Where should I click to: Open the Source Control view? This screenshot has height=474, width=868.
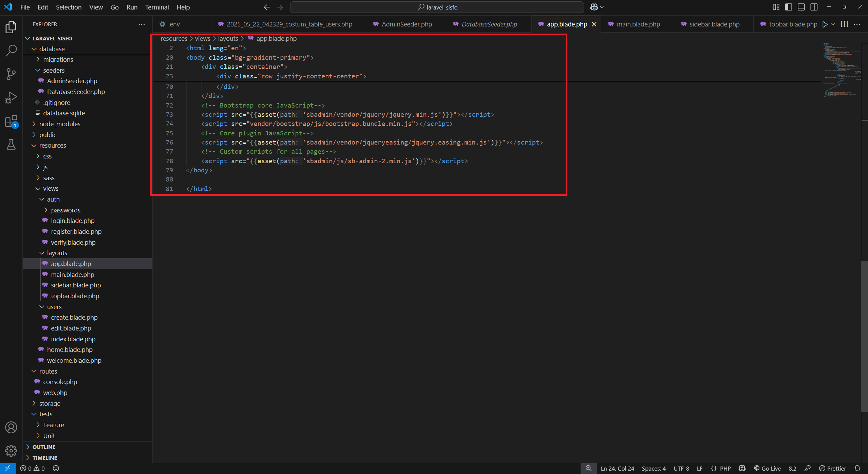(x=11, y=74)
